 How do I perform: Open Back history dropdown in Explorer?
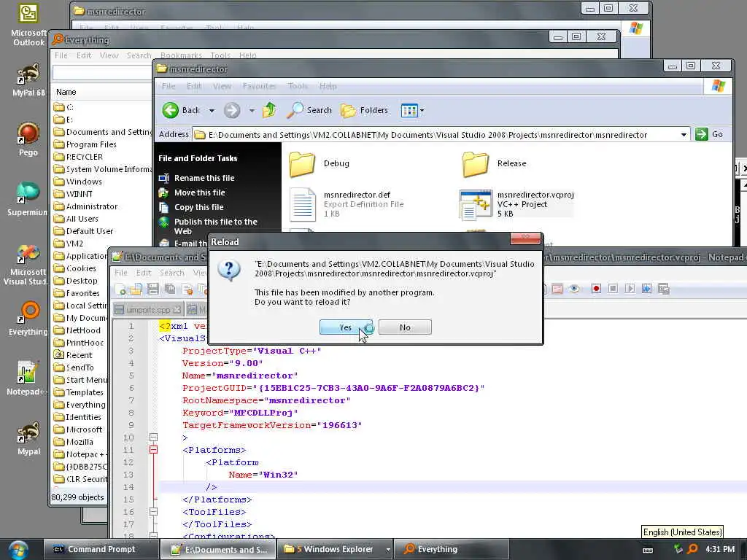[x=212, y=111]
